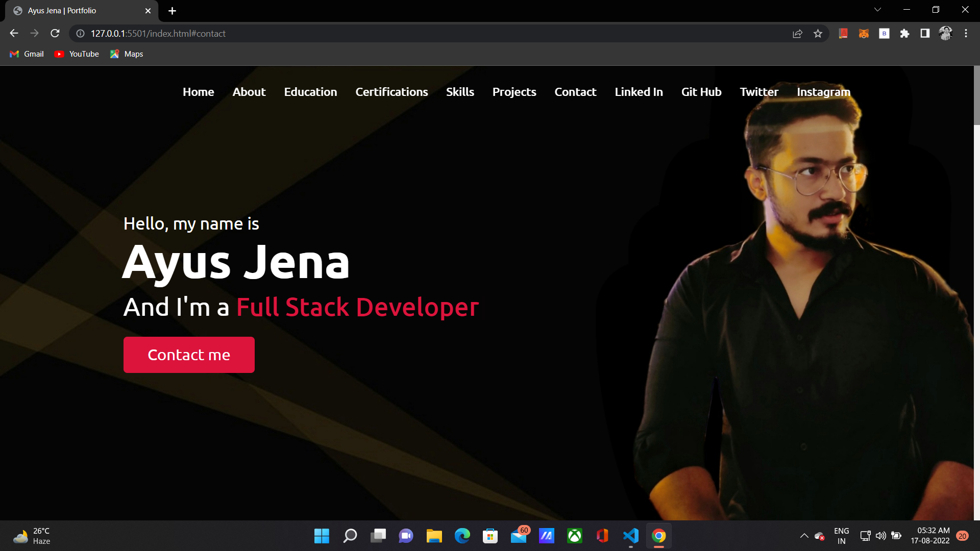Open the Extensions puzzle piece menu
Image resolution: width=980 pixels, height=551 pixels.
click(x=904, y=33)
